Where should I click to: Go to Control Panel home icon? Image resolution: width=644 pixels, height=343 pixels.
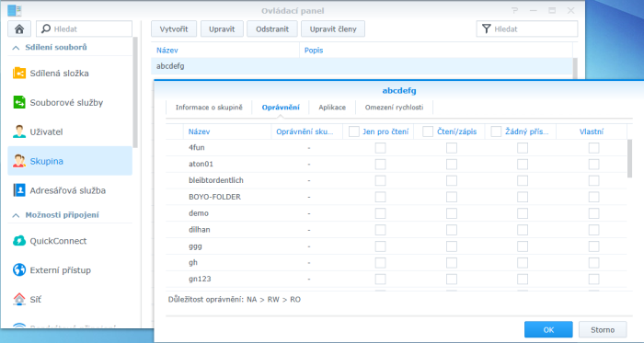click(19, 29)
